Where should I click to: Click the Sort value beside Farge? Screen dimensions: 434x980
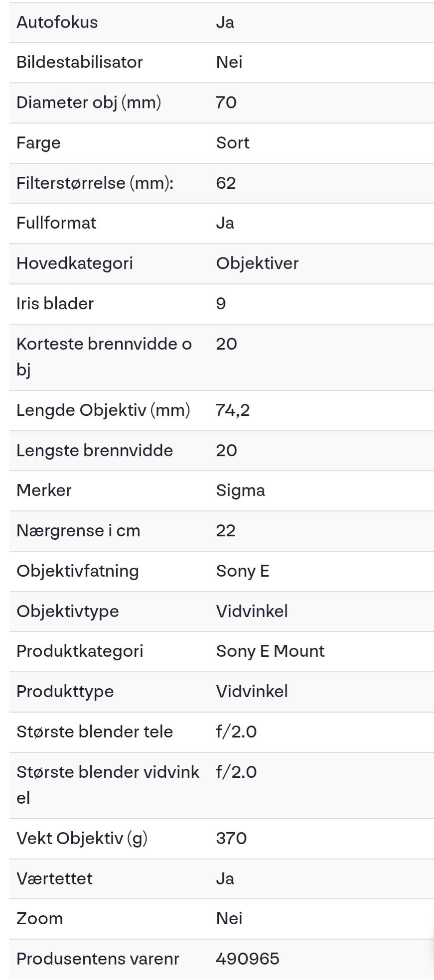pyautogui.click(x=233, y=143)
